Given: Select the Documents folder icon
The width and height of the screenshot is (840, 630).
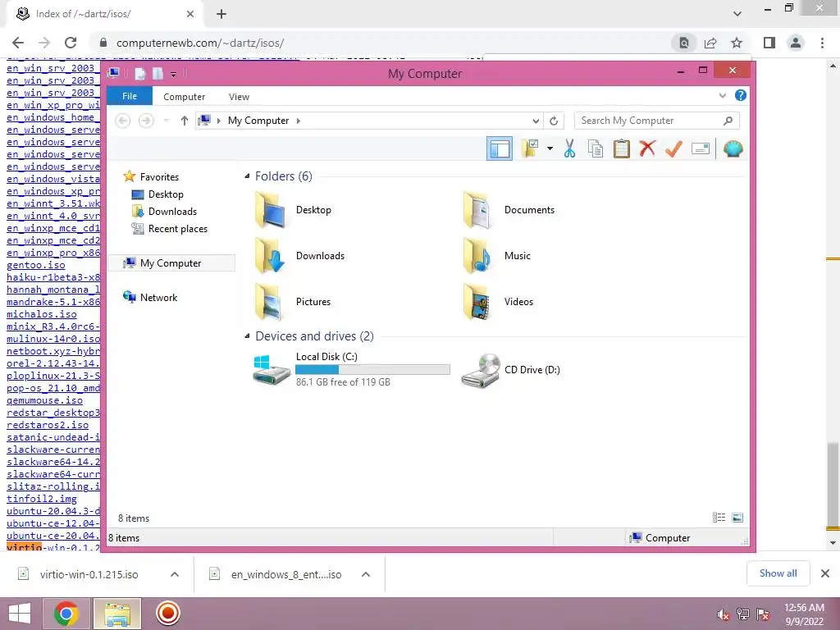Looking at the screenshot, I should coord(477,210).
